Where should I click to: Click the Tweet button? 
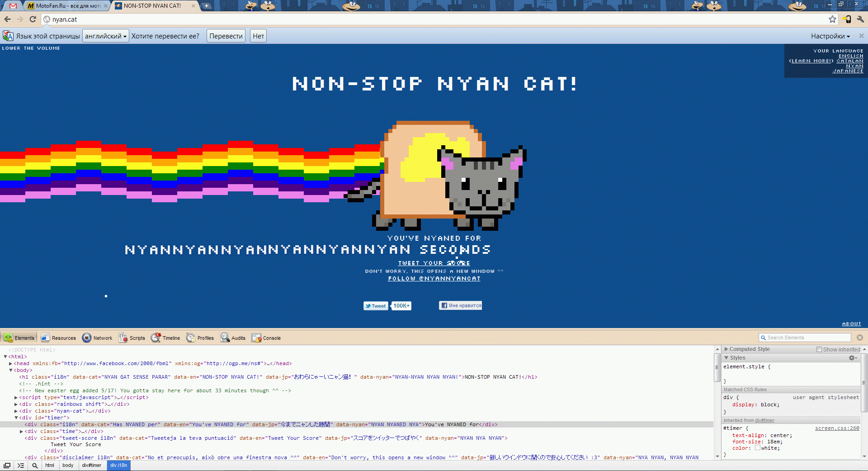(376, 306)
